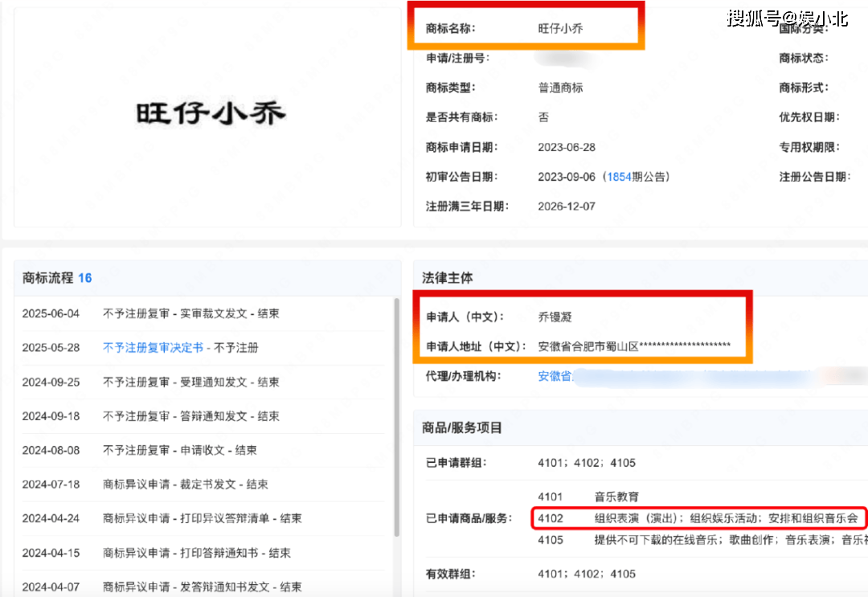Select the 2024-09-18 答辩通知发文 process row
Screen dimensions: 868x597
click(x=203, y=416)
